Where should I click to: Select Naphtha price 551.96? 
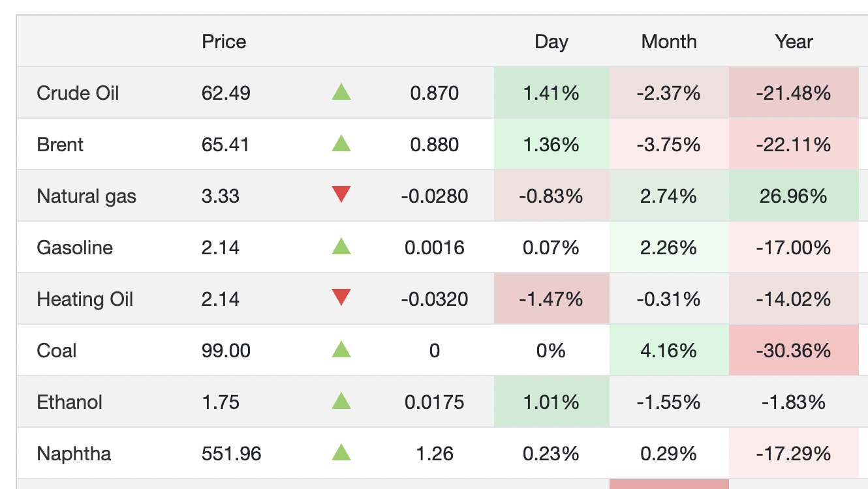(x=232, y=454)
